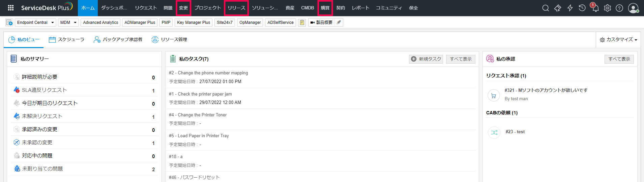
Task: Open the Key Manager Plus link
Action: click(194, 23)
